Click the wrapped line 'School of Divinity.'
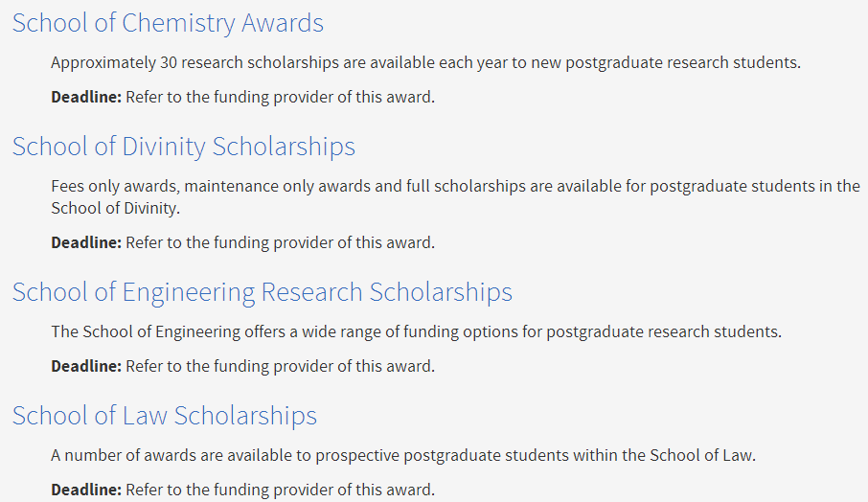Screen dimensions: 868x502 116,208
